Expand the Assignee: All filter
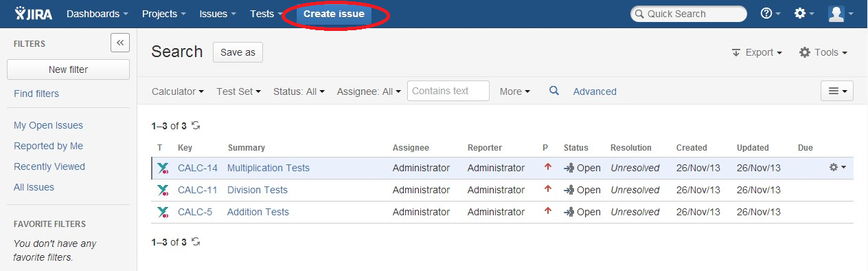The image size is (868, 271). click(369, 91)
